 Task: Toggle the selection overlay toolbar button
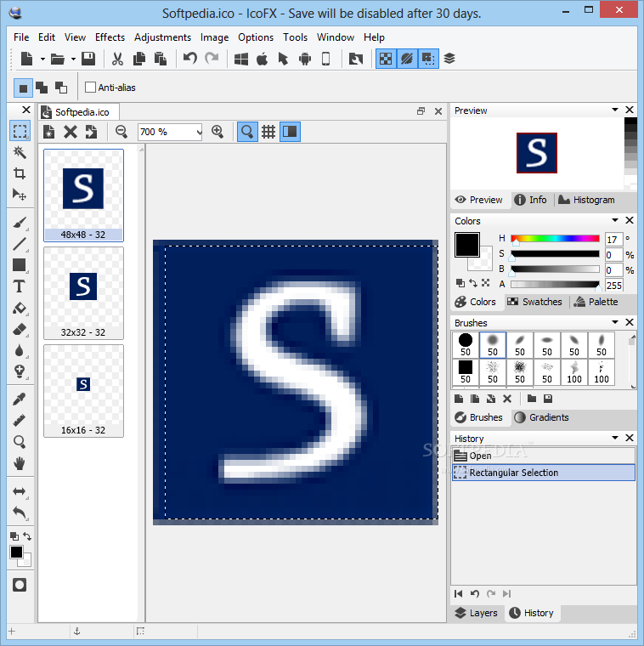[x=428, y=59]
